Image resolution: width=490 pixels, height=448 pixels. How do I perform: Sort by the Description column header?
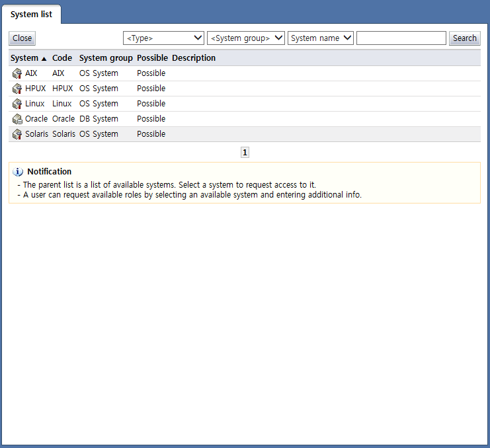(194, 58)
